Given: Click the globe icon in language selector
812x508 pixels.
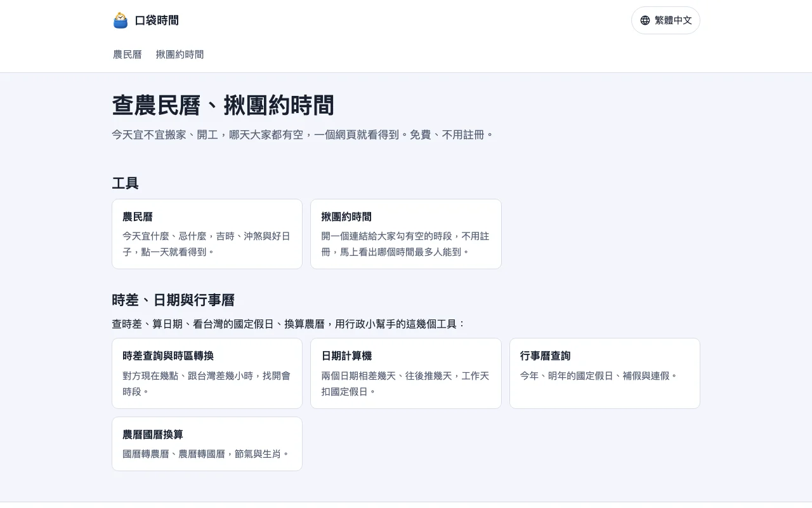Looking at the screenshot, I should click(645, 20).
